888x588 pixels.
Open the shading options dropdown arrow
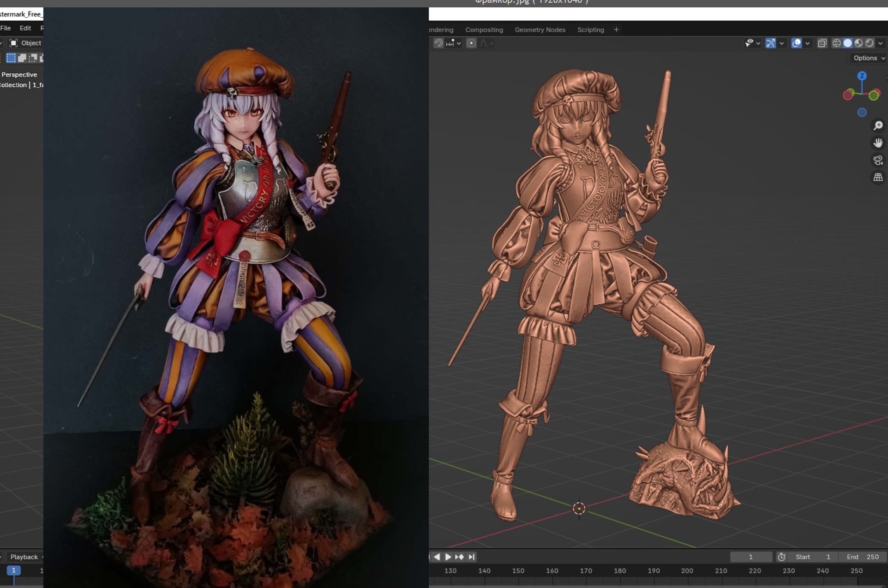(881, 43)
